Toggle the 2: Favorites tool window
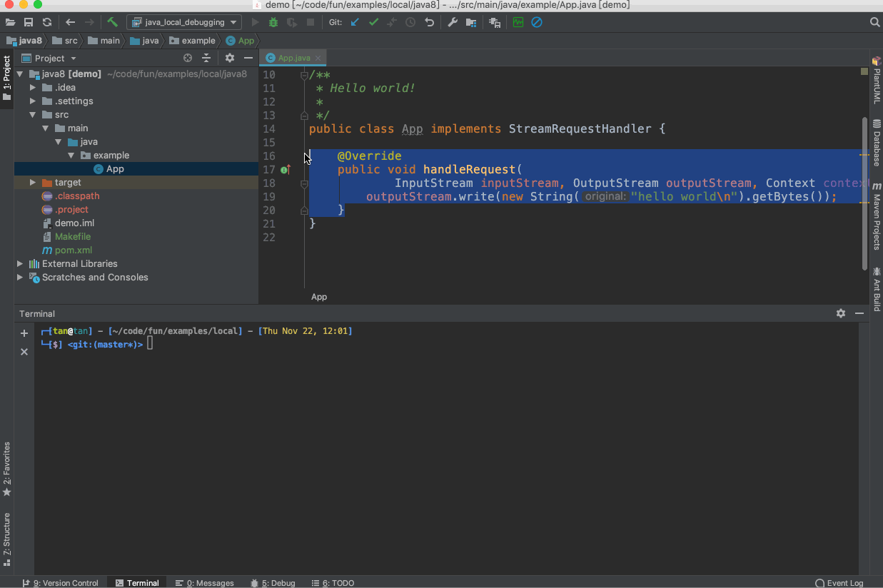Image resolution: width=883 pixels, height=588 pixels. click(x=7, y=470)
